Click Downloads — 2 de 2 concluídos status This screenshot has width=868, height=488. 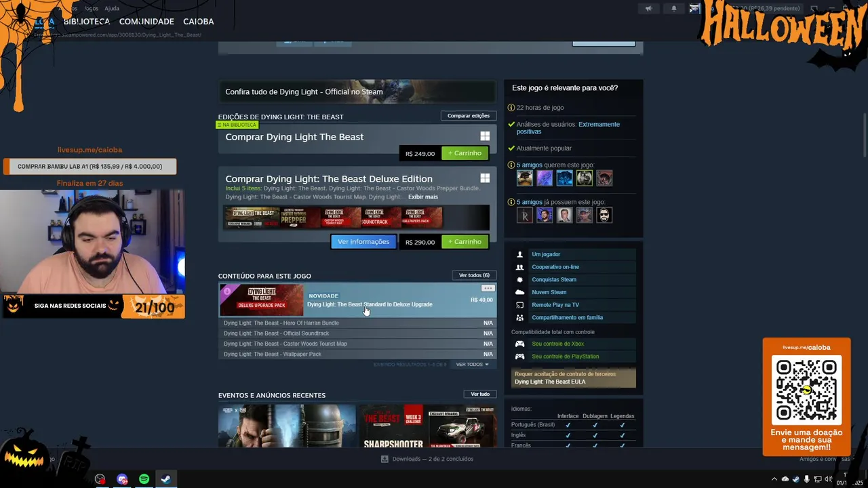tap(433, 459)
